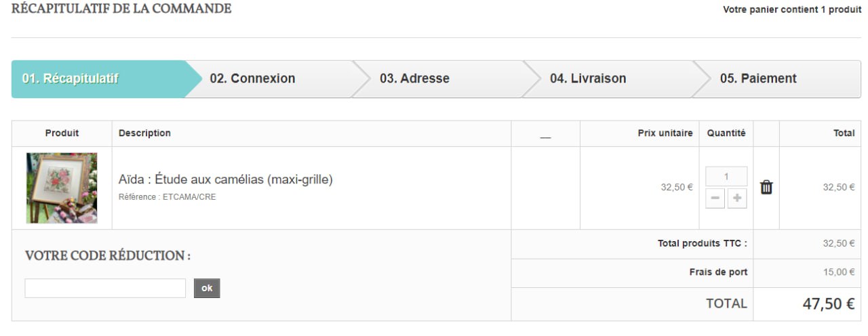The width and height of the screenshot is (868, 336).
Task: Delete the item using the trash icon
Action: 766,188
